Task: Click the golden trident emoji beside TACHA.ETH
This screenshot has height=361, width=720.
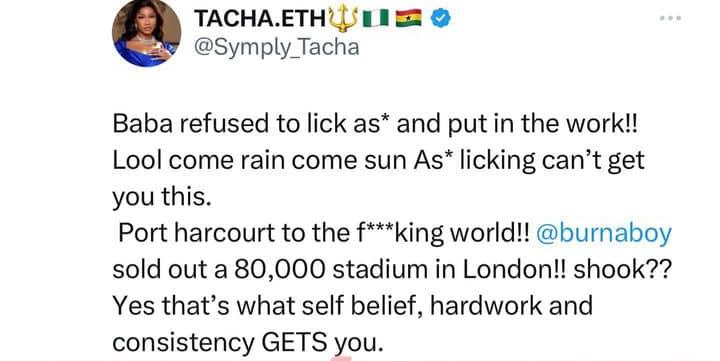Action: point(343,19)
